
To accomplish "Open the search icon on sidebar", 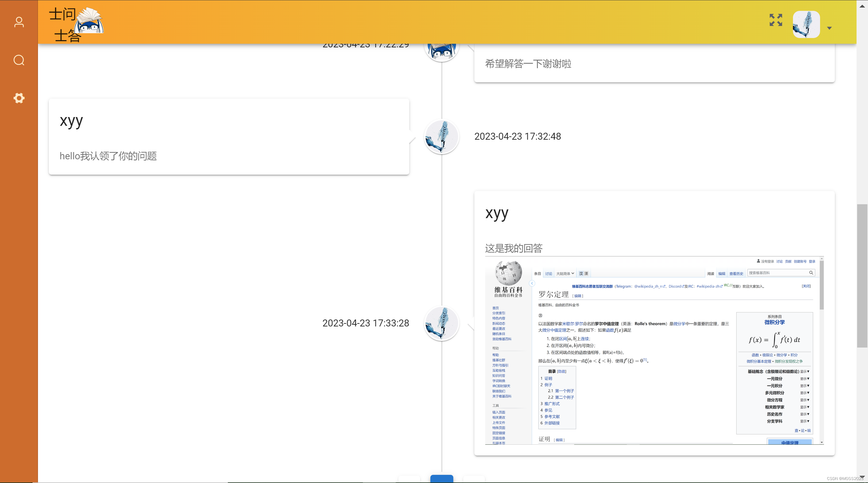I will click(x=19, y=60).
